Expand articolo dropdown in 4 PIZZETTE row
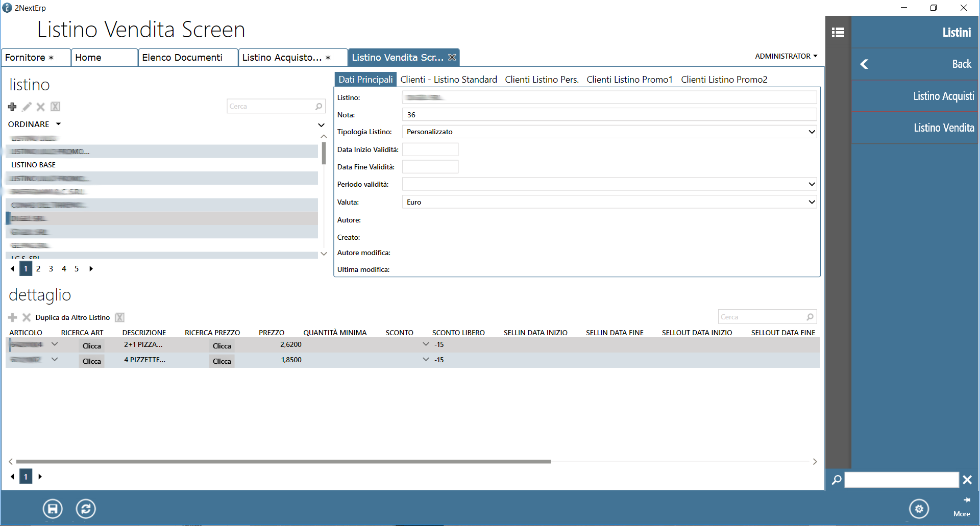980x526 pixels. coord(55,360)
